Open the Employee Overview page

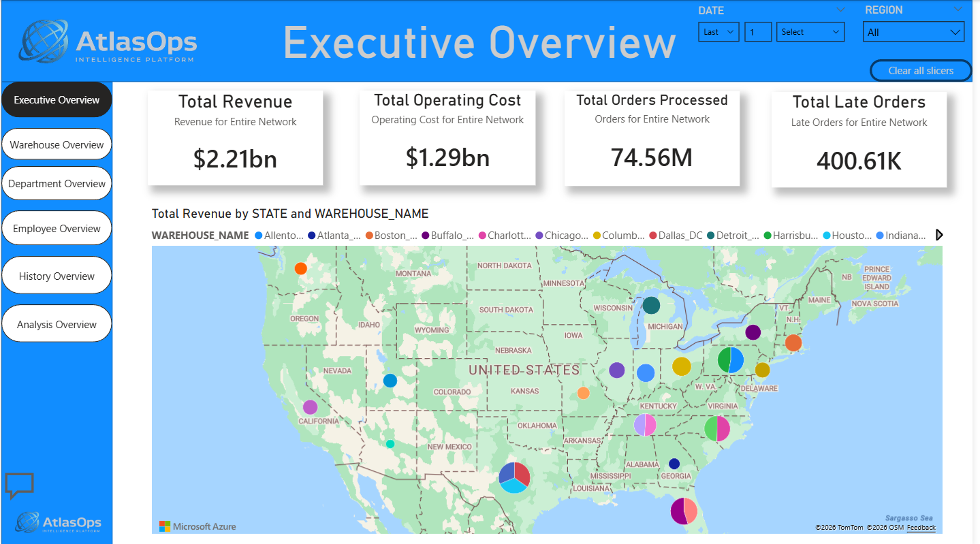click(x=57, y=227)
